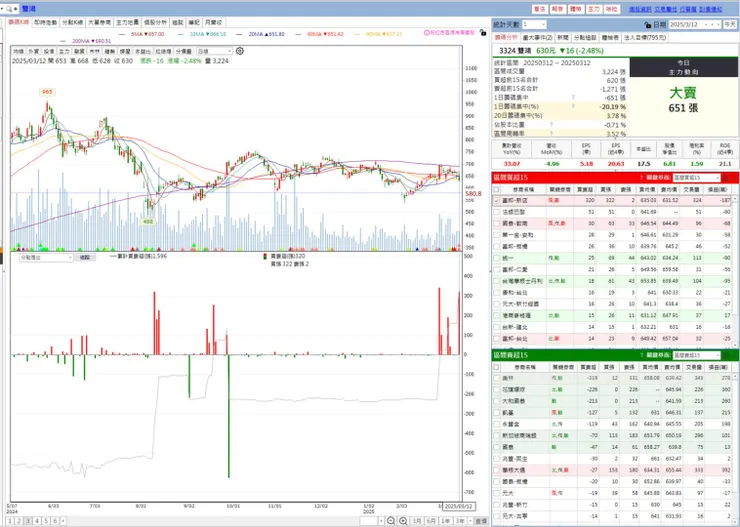Switch to chart layout page 1
This screenshot has height=527, width=740.
click(x=10, y=521)
